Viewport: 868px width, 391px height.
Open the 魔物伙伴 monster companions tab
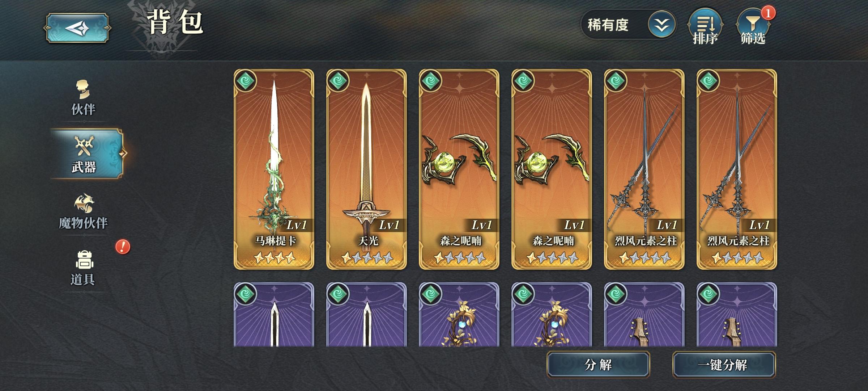[84, 212]
